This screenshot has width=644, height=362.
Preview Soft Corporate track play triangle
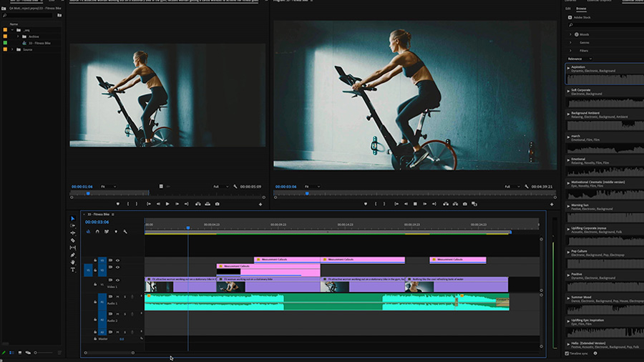pyautogui.click(x=568, y=91)
